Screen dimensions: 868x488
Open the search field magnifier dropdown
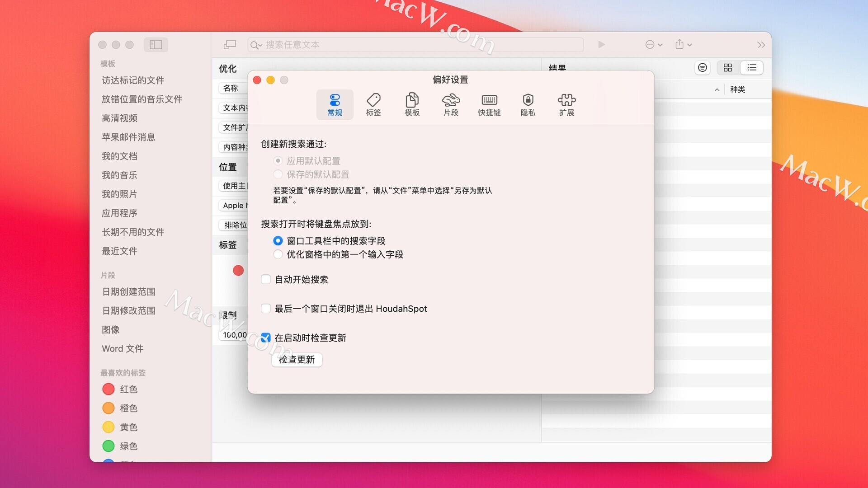point(256,45)
